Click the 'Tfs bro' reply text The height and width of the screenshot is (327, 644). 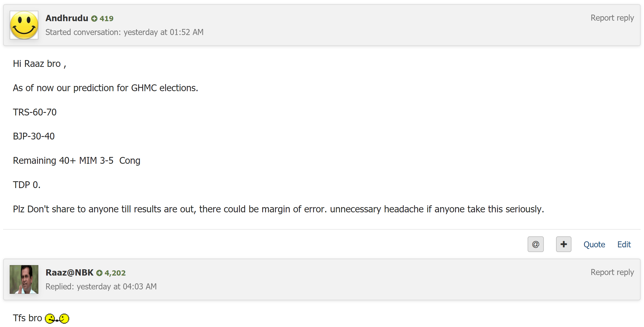click(x=27, y=318)
